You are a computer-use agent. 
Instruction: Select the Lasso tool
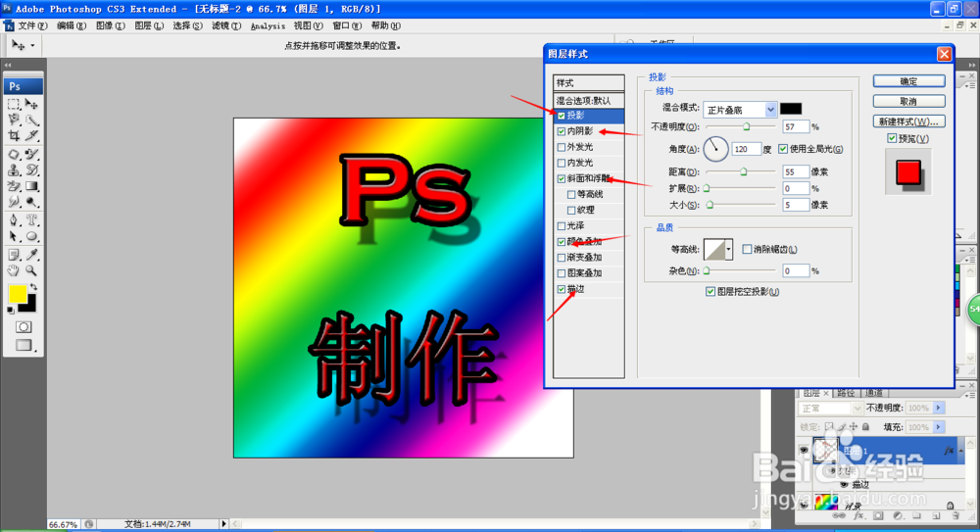[14, 120]
